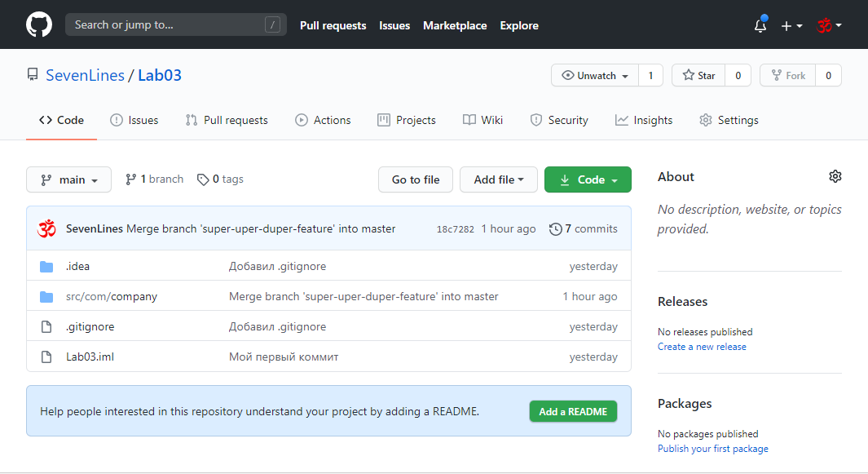Image resolution: width=868 pixels, height=474 pixels.
Task: Click Create a new release
Action: (x=702, y=347)
